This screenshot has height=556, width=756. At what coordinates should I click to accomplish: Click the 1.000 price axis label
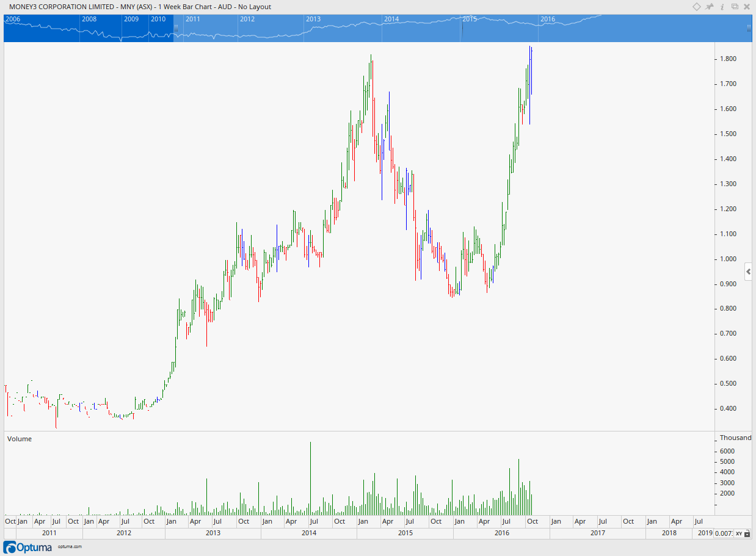[727, 259]
